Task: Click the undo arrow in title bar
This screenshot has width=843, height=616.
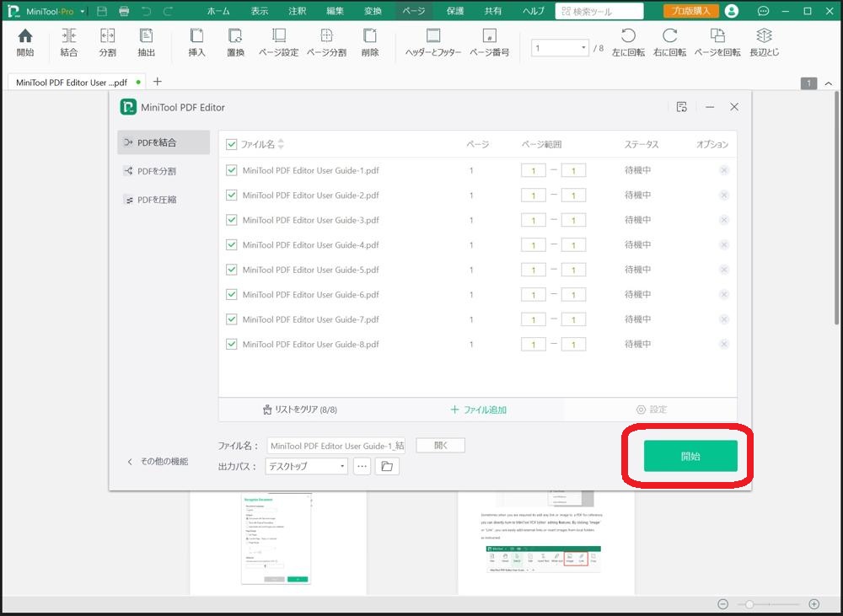Action: [146, 11]
